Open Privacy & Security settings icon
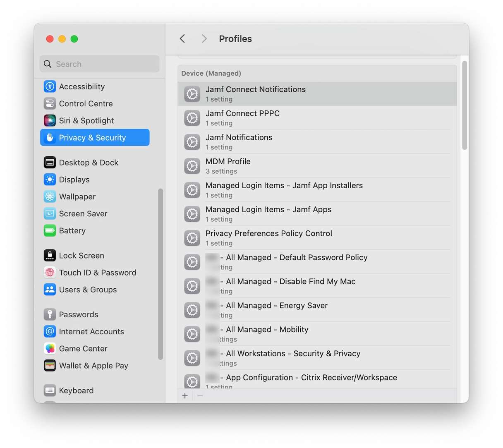This screenshot has height=448, width=503. tap(50, 137)
